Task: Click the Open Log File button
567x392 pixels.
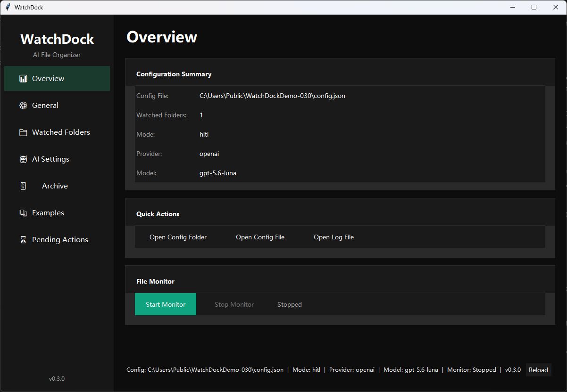Action: tap(334, 237)
